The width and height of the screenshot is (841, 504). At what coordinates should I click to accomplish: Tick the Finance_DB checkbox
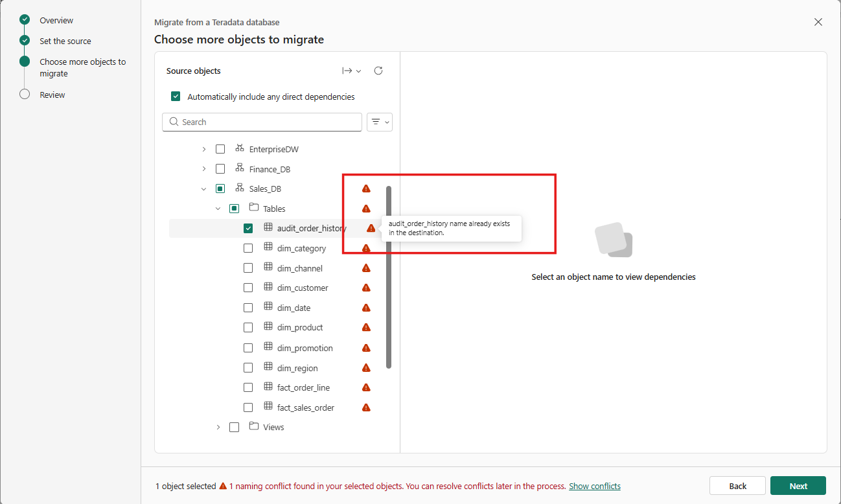pos(220,169)
